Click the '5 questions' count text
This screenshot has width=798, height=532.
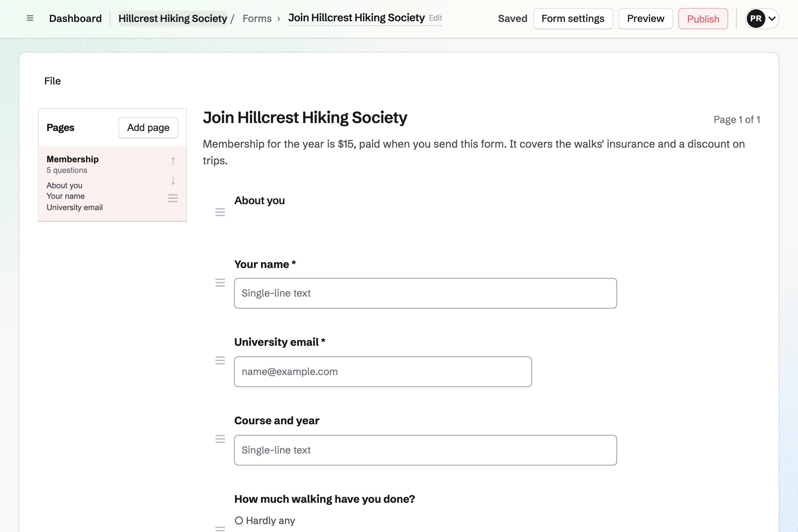tap(67, 170)
